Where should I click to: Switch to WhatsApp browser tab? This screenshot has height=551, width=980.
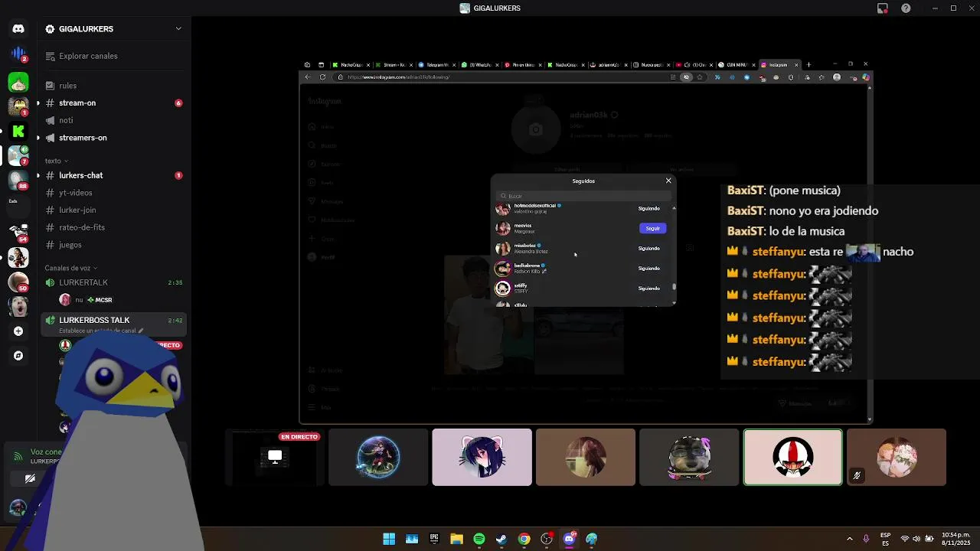[479, 65]
